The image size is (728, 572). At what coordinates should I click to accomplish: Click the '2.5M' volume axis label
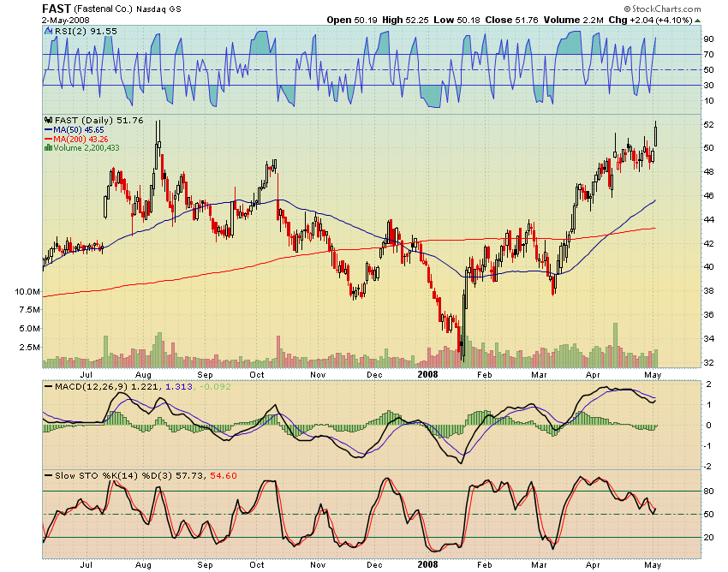point(30,347)
